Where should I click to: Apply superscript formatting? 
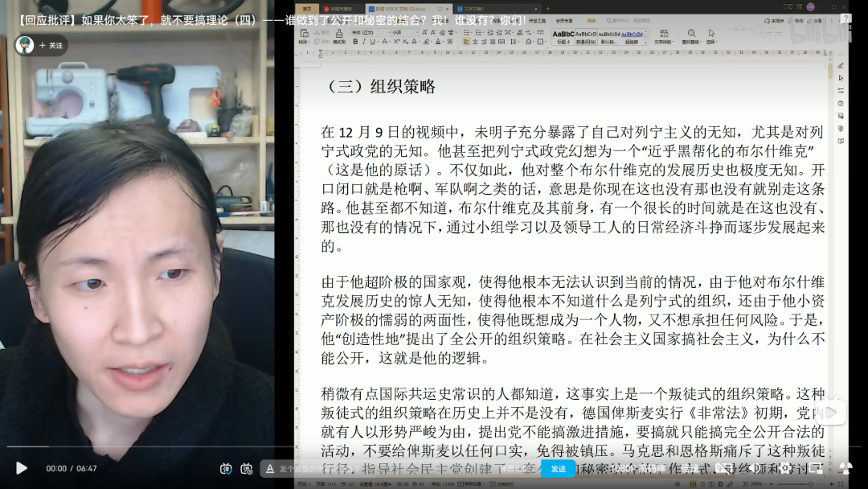(396, 42)
